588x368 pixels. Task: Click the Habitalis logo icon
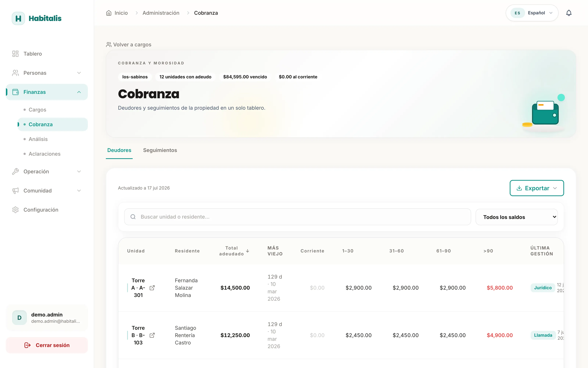(x=18, y=18)
